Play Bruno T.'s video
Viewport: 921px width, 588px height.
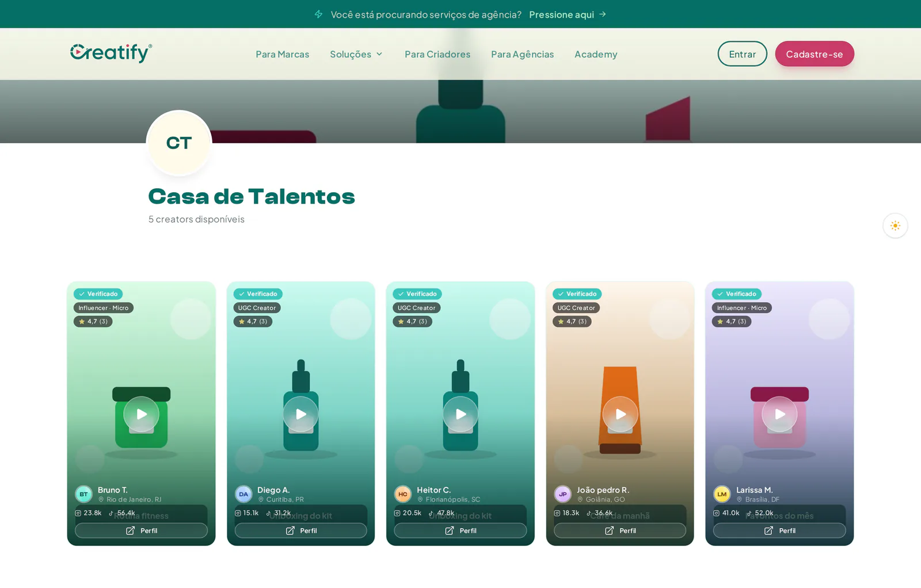pos(141,414)
